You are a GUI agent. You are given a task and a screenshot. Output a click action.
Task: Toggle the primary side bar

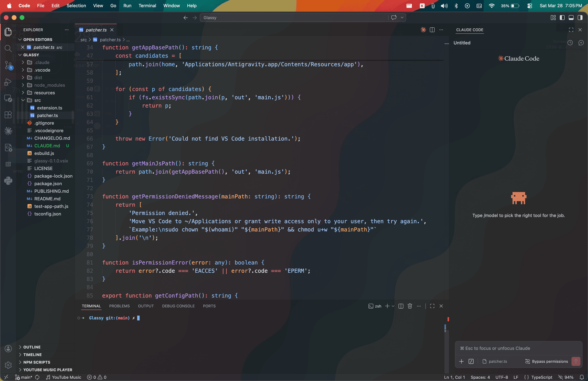[x=562, y=18]
